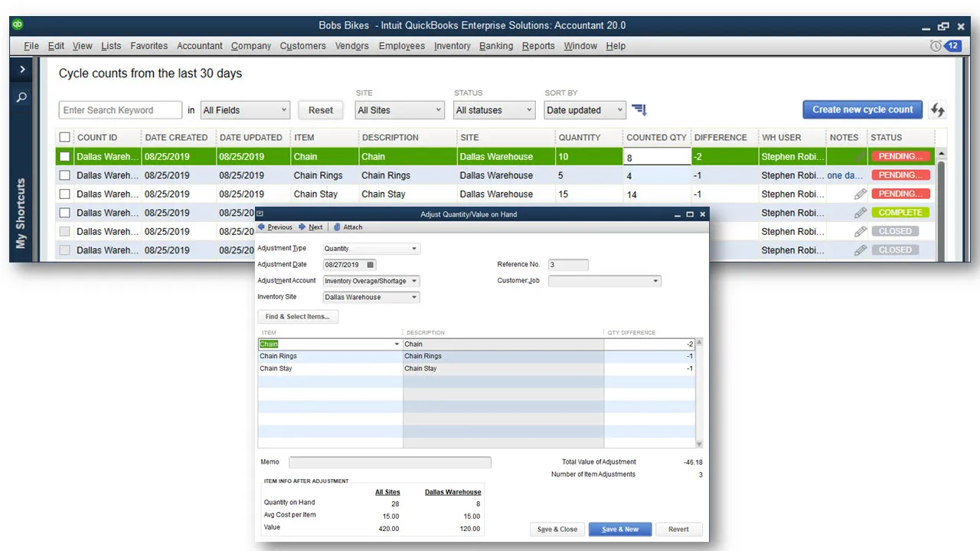Check the Chain Rings row checkbox
Viewport: 980px width, 551px height.
(65, 175)
